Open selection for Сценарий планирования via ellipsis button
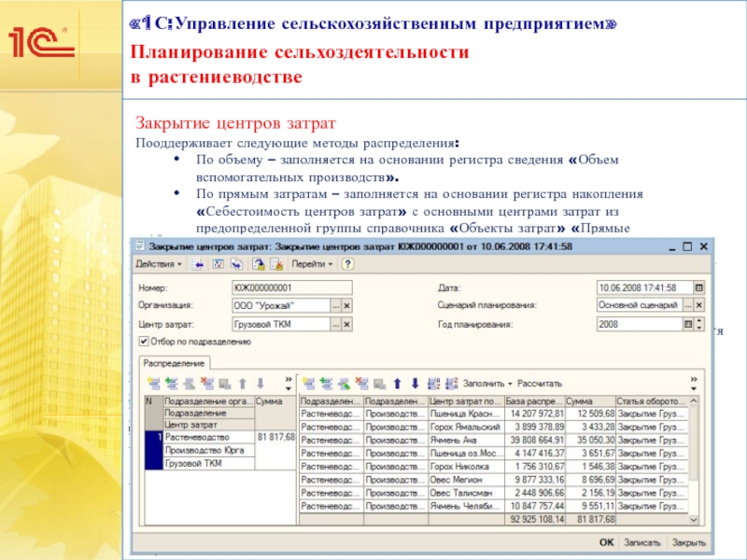 tap(688, 305)
